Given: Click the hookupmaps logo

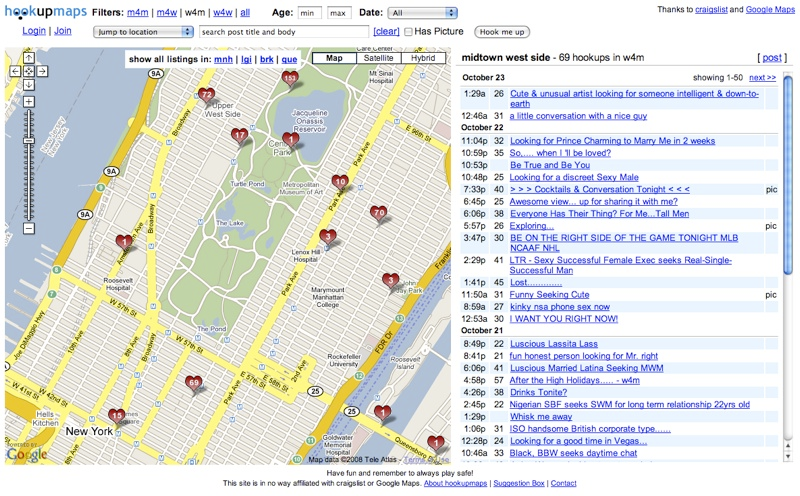Looking at the screenshot, I should click(x=46, y=12).
